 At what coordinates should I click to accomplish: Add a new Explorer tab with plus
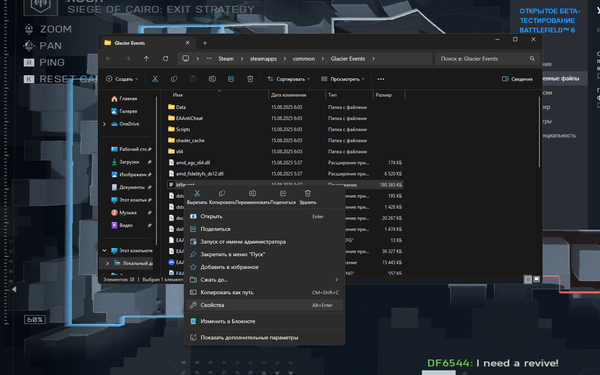[x=205, y=43]
